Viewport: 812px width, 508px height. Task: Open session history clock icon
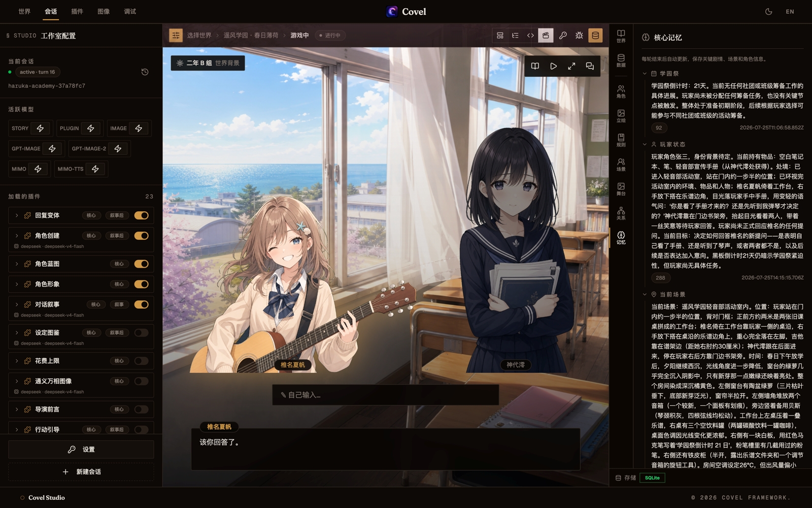[x=145, y=72]
